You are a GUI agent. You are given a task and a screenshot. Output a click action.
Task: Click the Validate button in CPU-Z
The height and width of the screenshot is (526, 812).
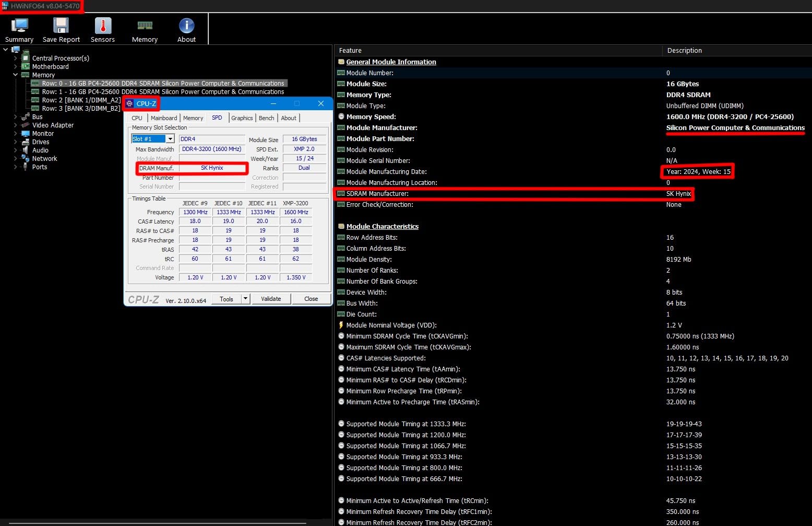(x=271, y=299)
